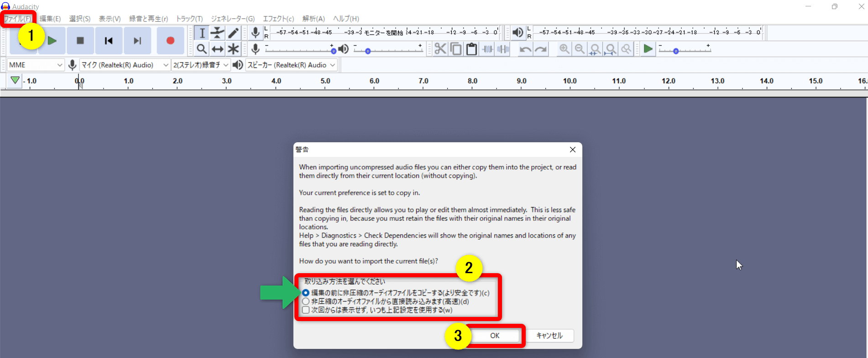Viewport: 868px width, 358px height.
Task: Zoom out on the timeline
Action: [580, 49]
